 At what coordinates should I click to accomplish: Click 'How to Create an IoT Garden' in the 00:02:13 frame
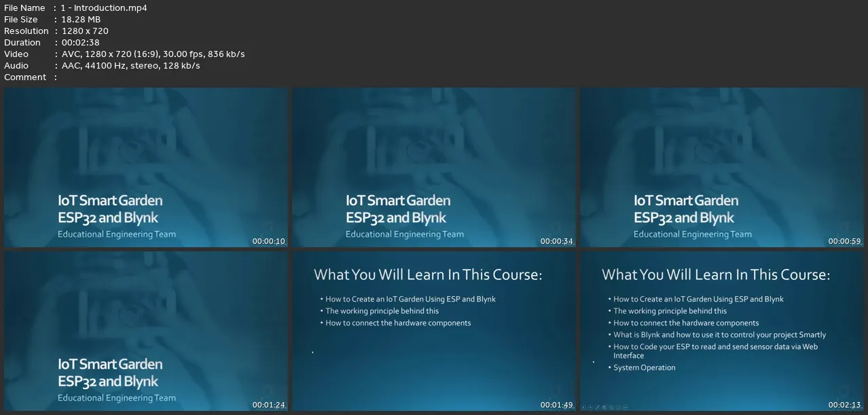point(699,299)
